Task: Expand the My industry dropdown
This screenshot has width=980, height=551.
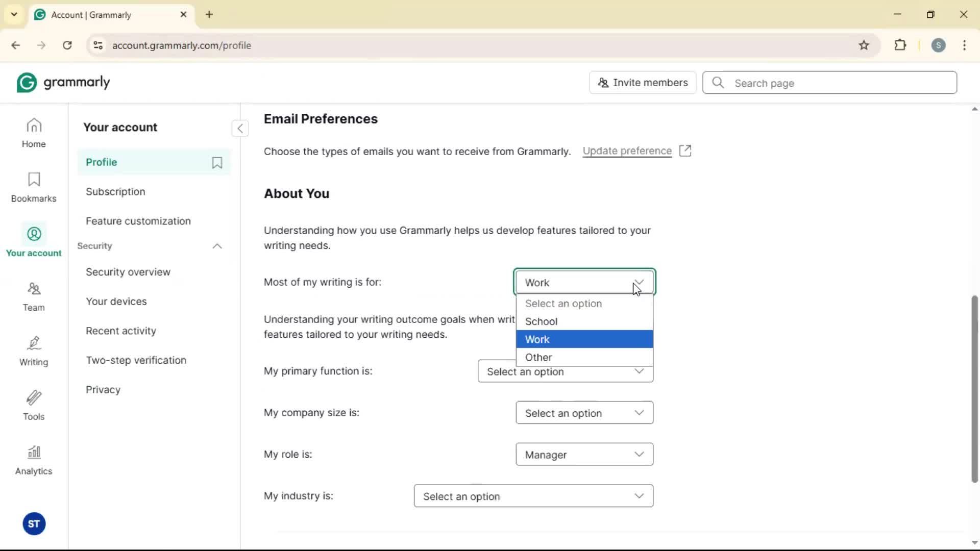Action: coord(533,496)
